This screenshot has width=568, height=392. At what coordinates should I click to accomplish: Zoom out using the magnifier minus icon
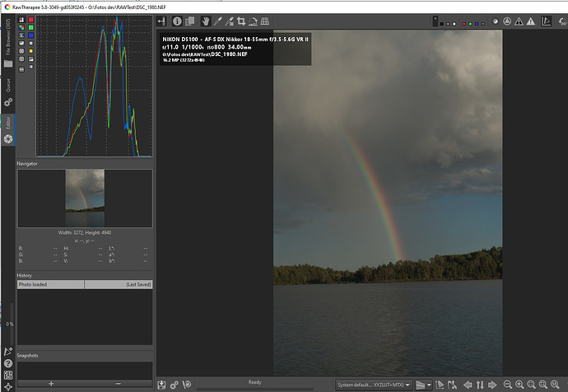click(x=508, y=385)
